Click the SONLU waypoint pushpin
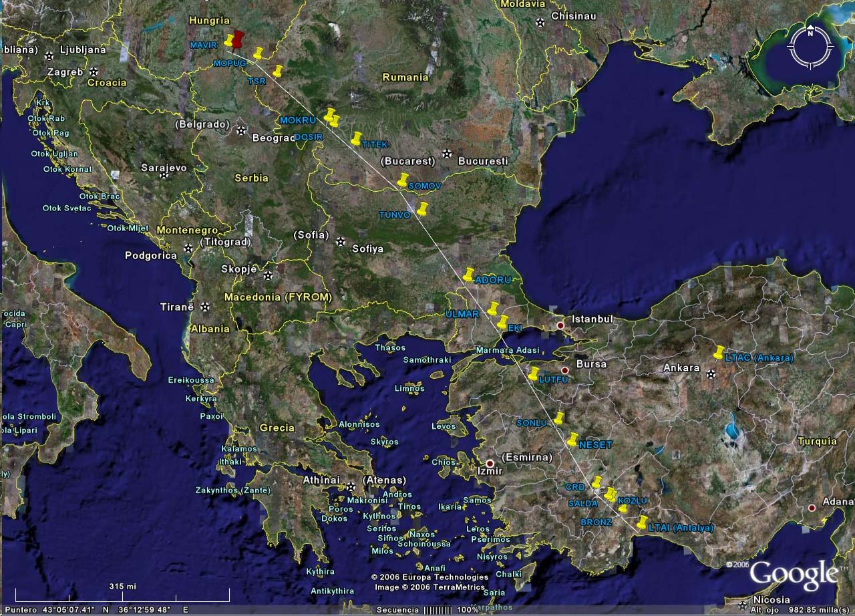 559,418
